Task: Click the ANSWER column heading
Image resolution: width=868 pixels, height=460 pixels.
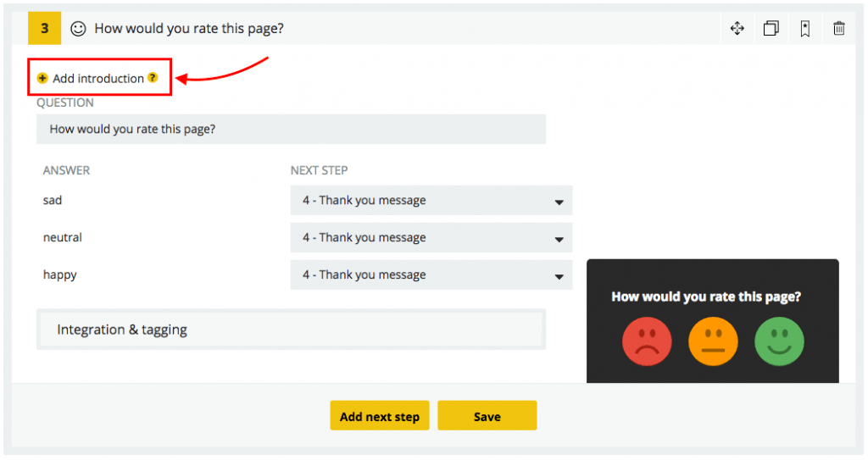Action: tap(66, 170)
